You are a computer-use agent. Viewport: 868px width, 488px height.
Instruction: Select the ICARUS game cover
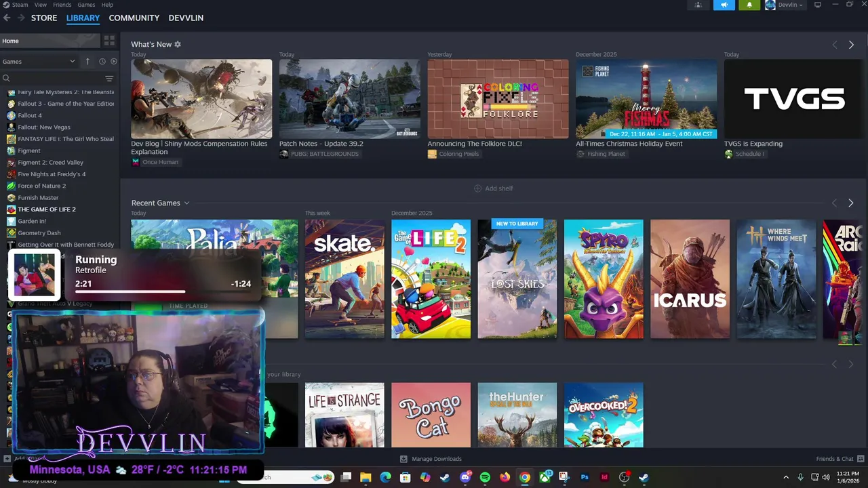690,279
